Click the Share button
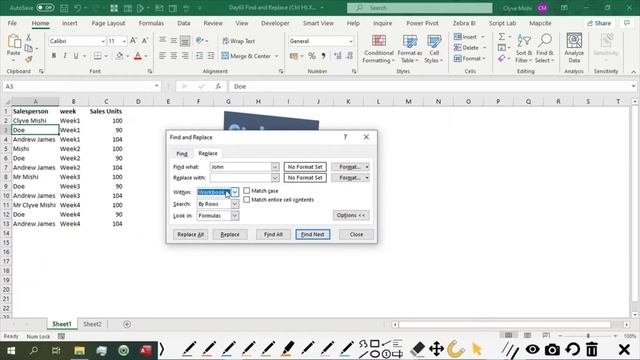The image size is (640, 360). click(x=599, y=23)
